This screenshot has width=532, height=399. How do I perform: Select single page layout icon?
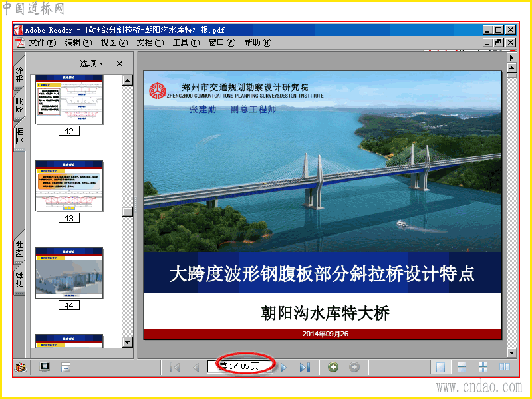pyautogui.click(x=440, y=367)
